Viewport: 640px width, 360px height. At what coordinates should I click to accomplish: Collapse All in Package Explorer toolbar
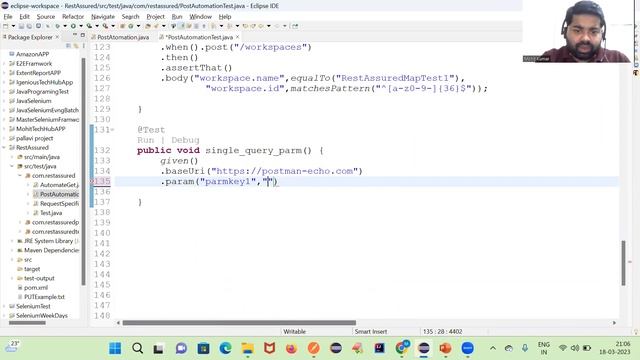68,46
